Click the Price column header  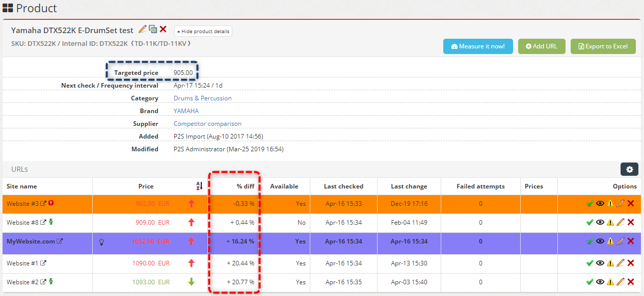tap(146, 186)
